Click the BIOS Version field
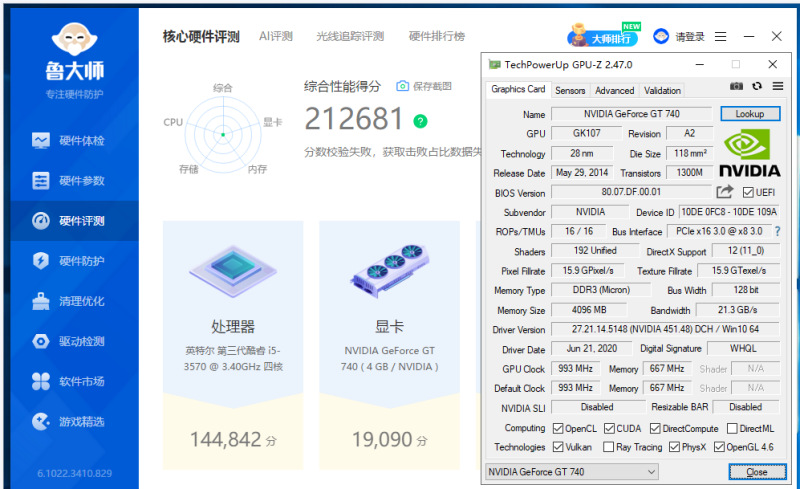 tap(631, 192)
